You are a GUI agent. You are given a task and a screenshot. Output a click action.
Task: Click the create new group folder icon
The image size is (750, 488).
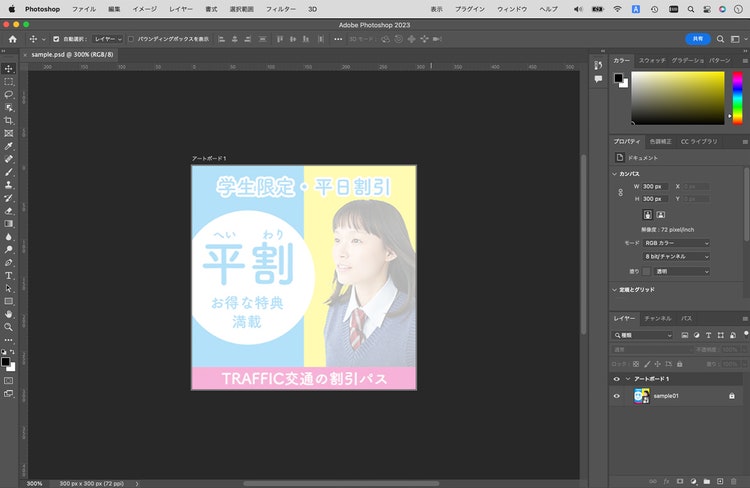[706, 481]
